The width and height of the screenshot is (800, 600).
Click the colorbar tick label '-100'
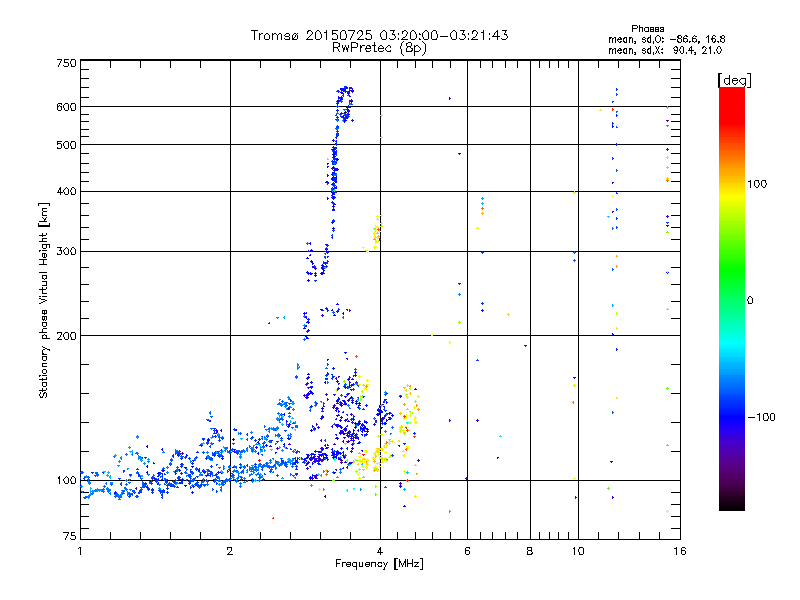point(761,417)
